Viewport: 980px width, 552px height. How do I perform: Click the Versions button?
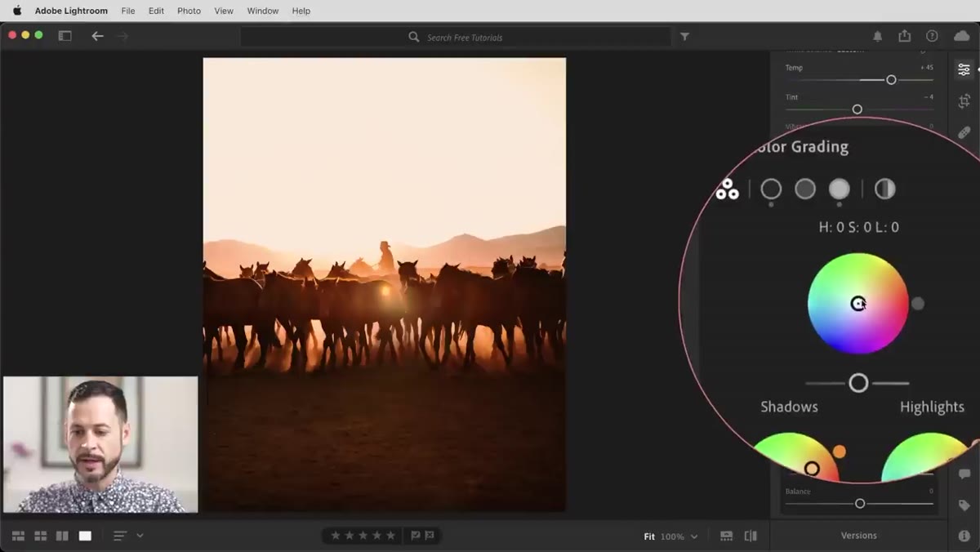point(859,536)
